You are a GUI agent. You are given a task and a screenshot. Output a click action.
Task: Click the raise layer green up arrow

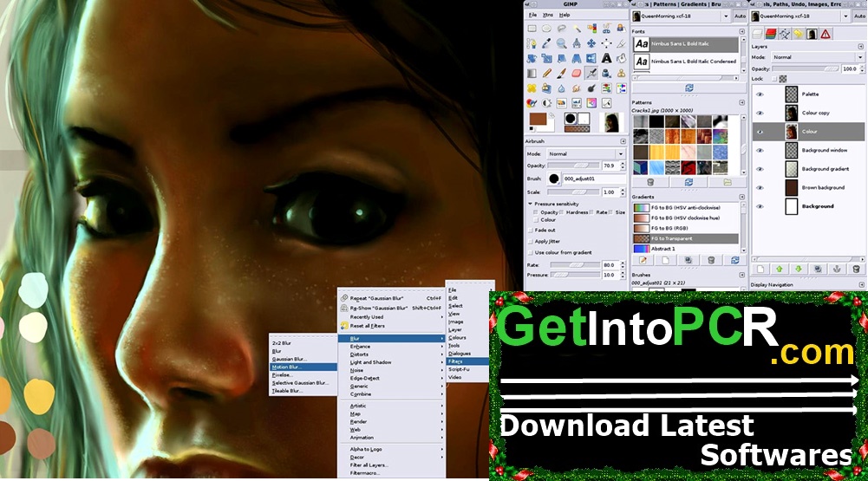[780, 269]
